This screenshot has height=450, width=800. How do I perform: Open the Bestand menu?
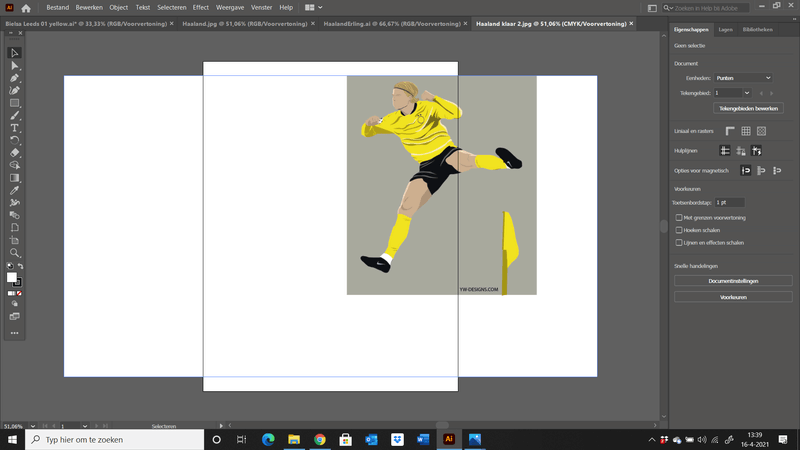pos(58,8)
